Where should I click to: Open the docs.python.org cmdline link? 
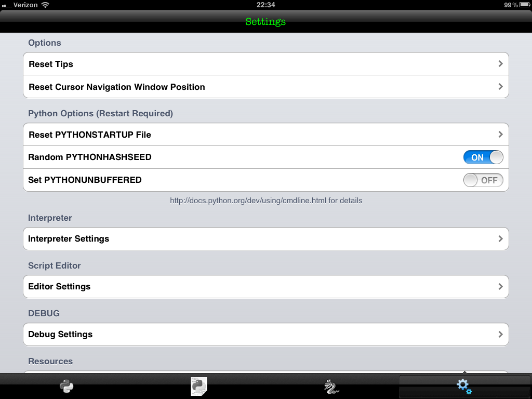point(248,201)
